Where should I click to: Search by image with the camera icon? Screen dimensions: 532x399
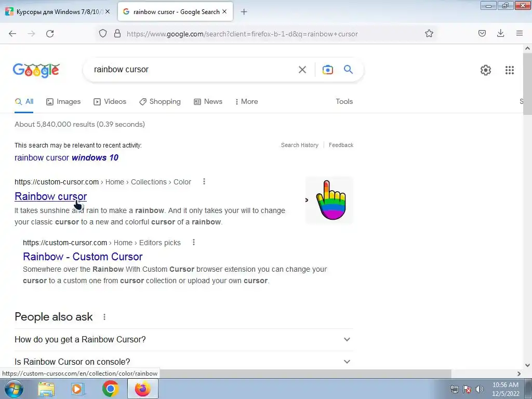pyautogui.click(x=327, y=70)
